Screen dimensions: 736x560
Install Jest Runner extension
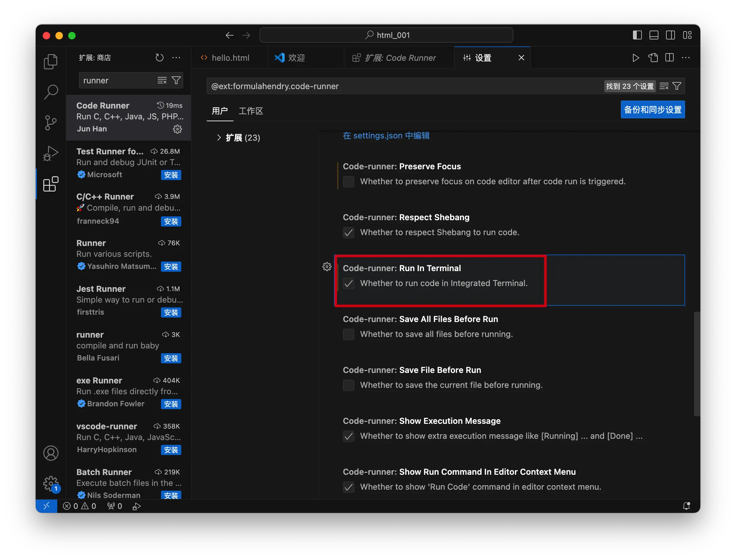171,312
